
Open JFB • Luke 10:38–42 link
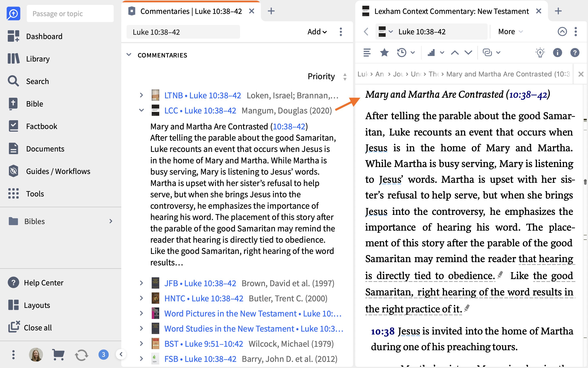click(200, 283)
